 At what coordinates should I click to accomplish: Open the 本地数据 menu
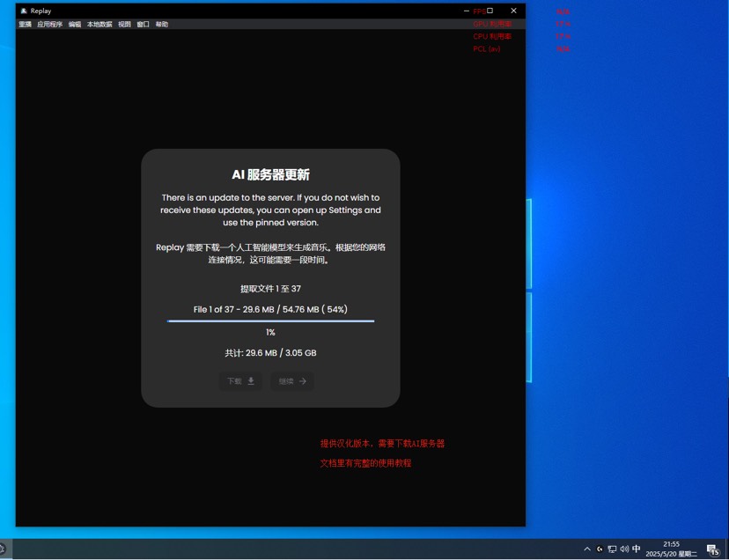click(x=99, y=24)
